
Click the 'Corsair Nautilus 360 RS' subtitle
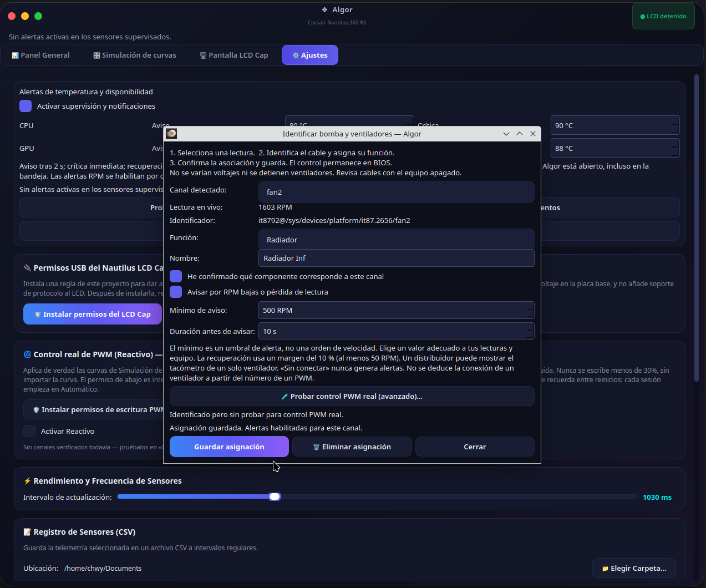click(337, 23)
